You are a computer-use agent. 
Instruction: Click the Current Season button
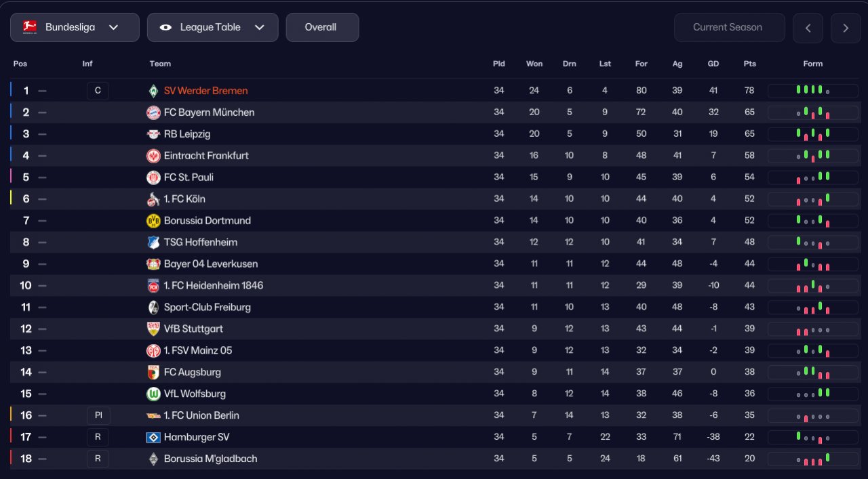point(729,28)
